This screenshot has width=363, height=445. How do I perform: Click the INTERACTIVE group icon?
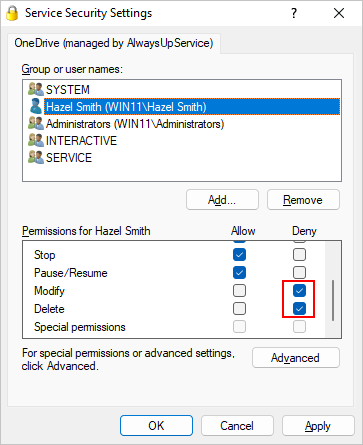36,140
